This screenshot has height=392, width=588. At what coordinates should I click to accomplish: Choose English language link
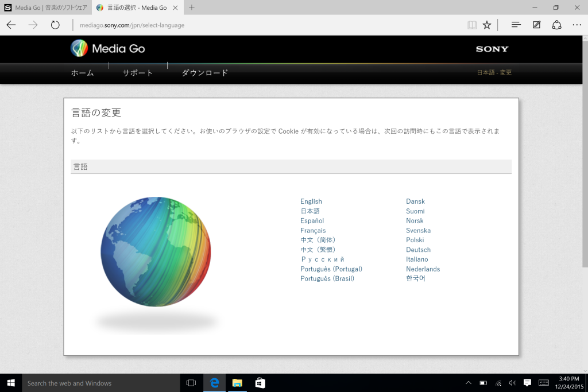pos(311,201)
